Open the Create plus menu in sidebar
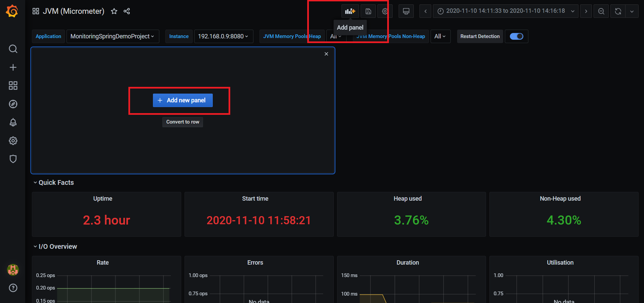This screenshot has width=644, height=303. click(13, 67)
